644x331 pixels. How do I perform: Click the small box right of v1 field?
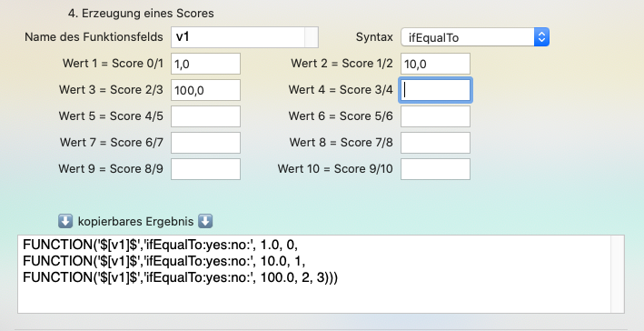pyautogui.click(x=312, y=37)
